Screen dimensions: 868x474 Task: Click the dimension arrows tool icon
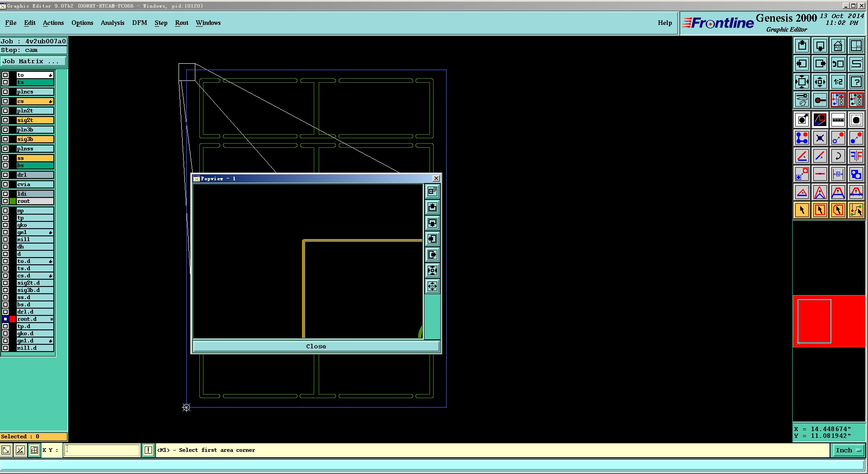[x=838, y=174]
